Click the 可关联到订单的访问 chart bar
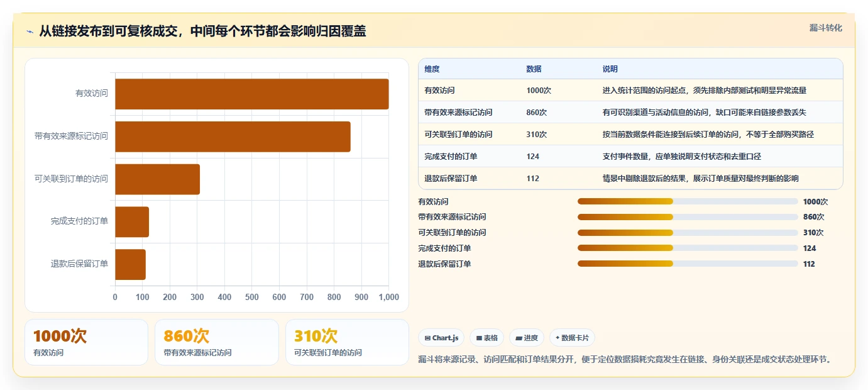 pyautogui.click(x=157, y=179)
